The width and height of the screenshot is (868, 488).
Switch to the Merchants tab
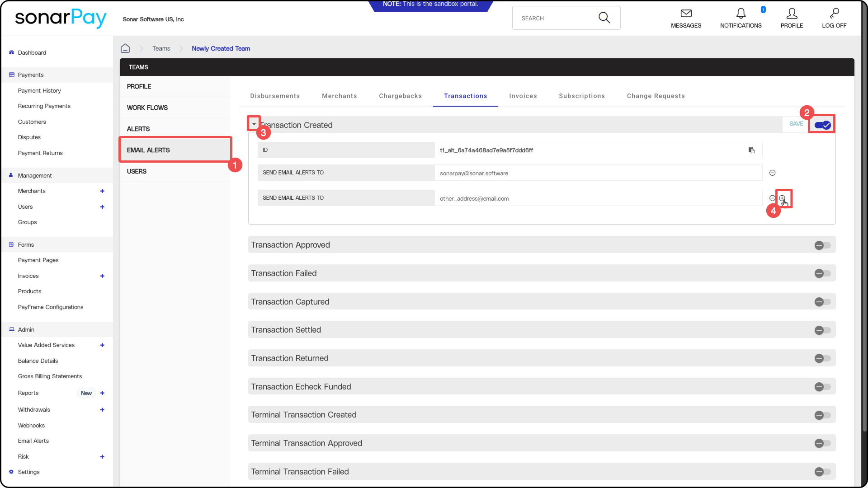(340, 96)
